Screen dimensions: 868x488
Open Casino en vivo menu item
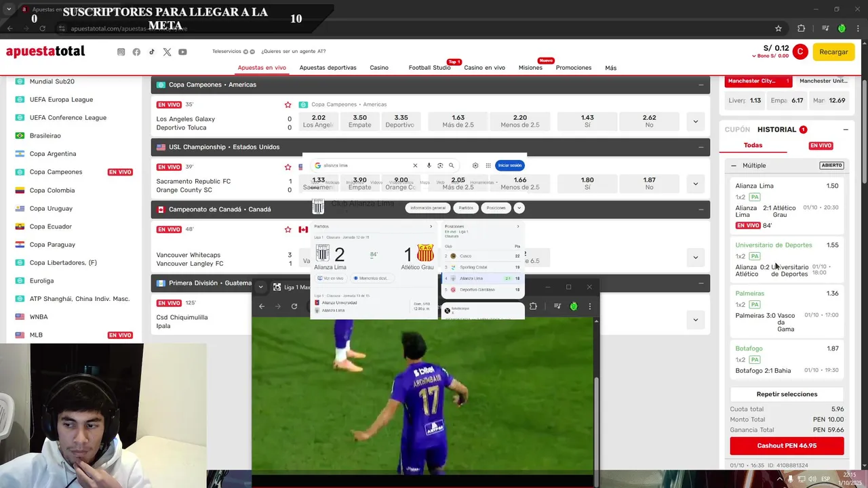click(484, 68)
